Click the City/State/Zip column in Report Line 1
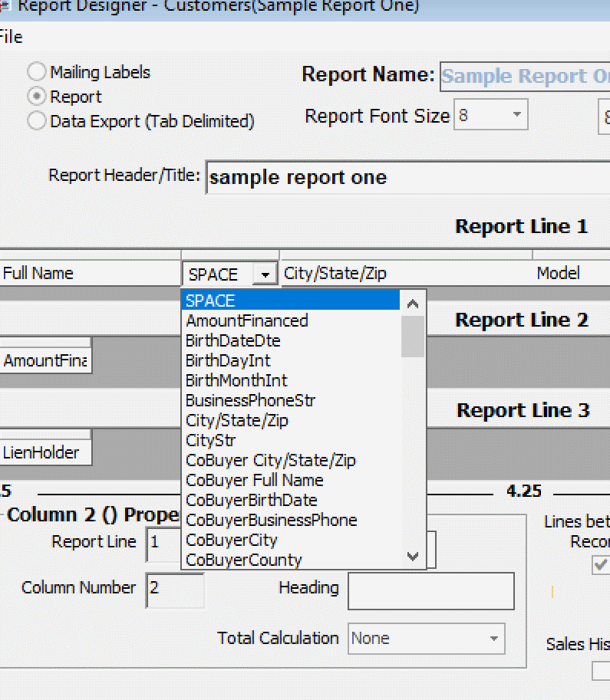This screenshot has width=610, height=700. coord(406,273)
